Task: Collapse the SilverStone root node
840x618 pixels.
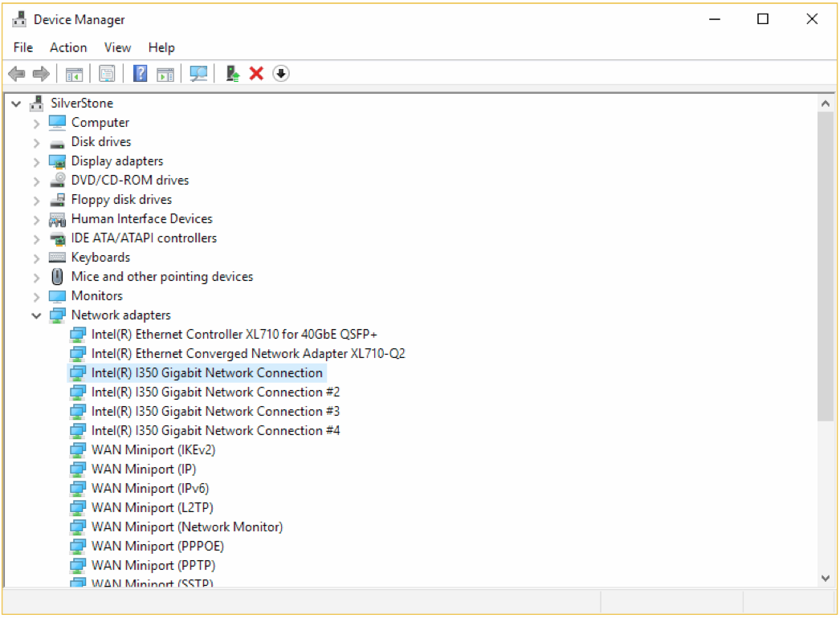Action: [x=16, y=104]
